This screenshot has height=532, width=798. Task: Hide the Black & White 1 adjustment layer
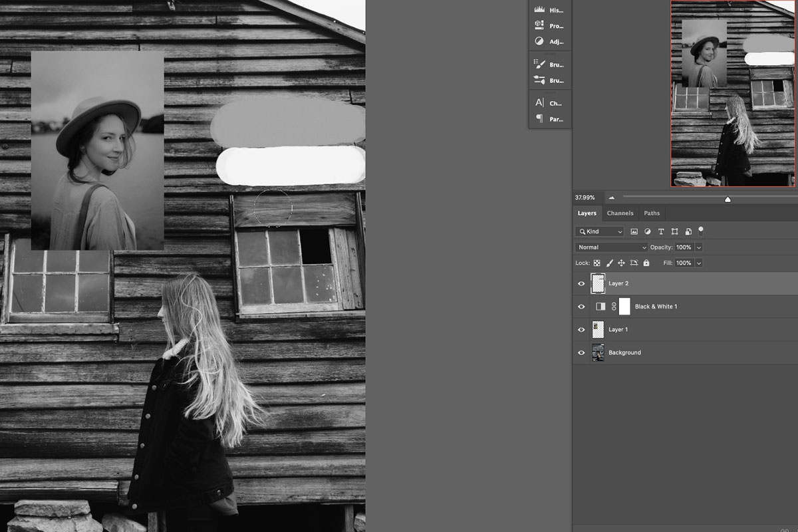click(581, 306)
